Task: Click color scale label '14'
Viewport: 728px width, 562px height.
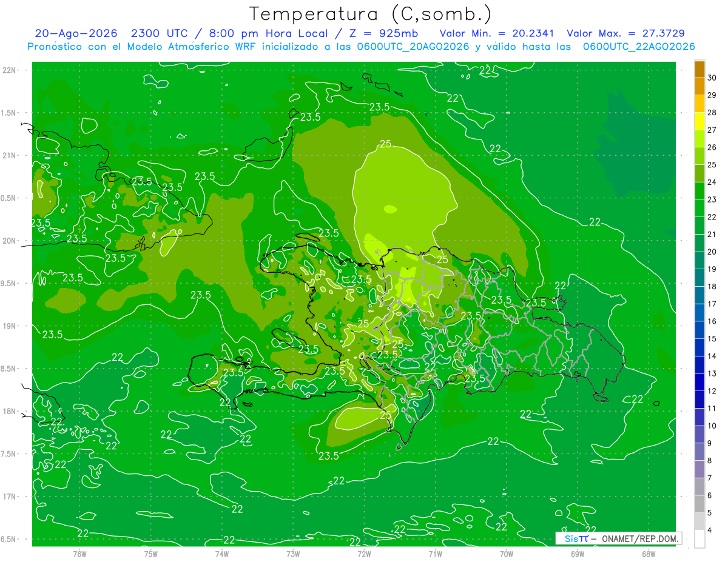Action: pos(712,356)
